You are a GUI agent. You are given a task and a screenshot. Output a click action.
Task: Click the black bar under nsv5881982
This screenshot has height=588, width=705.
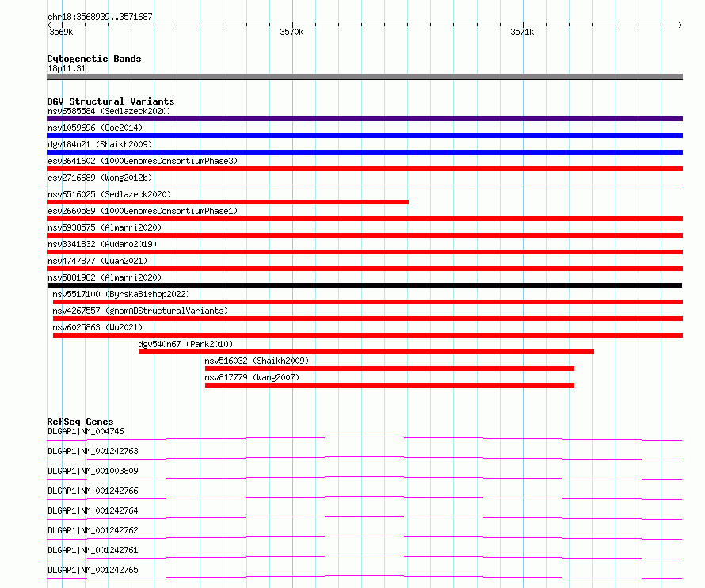tap(364, 285)
